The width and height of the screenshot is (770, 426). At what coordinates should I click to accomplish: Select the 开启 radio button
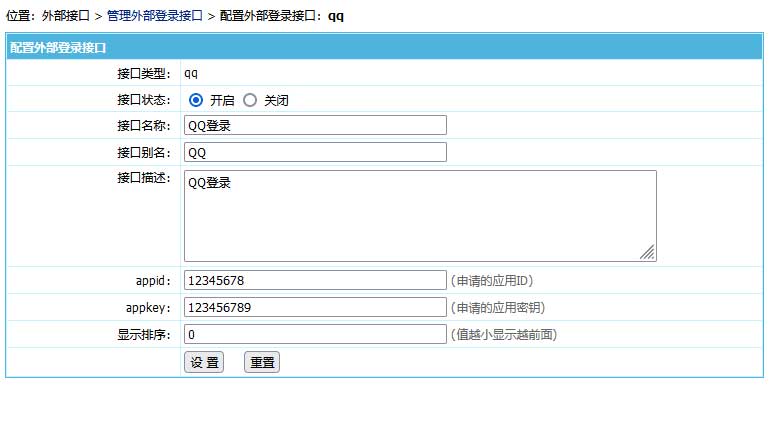pos(196,100)
